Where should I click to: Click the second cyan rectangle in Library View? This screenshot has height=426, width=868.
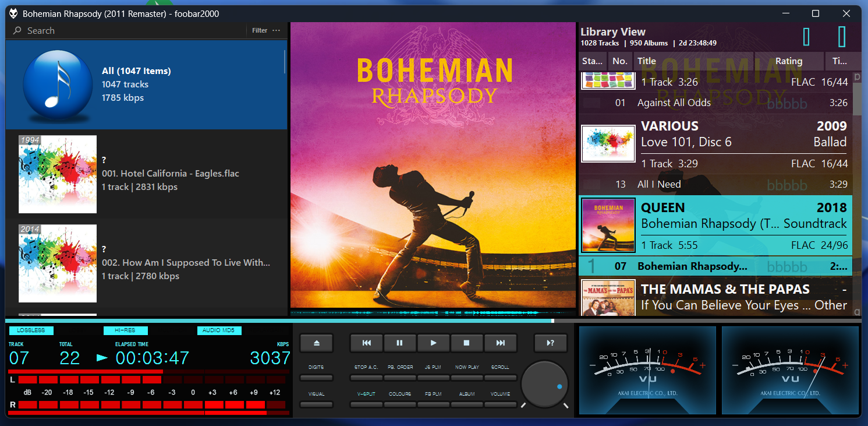coord(842,37)
